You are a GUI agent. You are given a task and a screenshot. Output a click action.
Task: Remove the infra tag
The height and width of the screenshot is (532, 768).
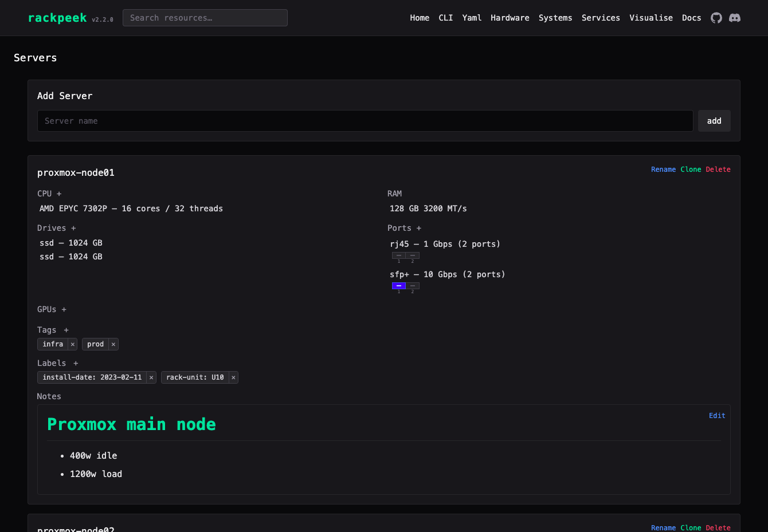(73, 344)
